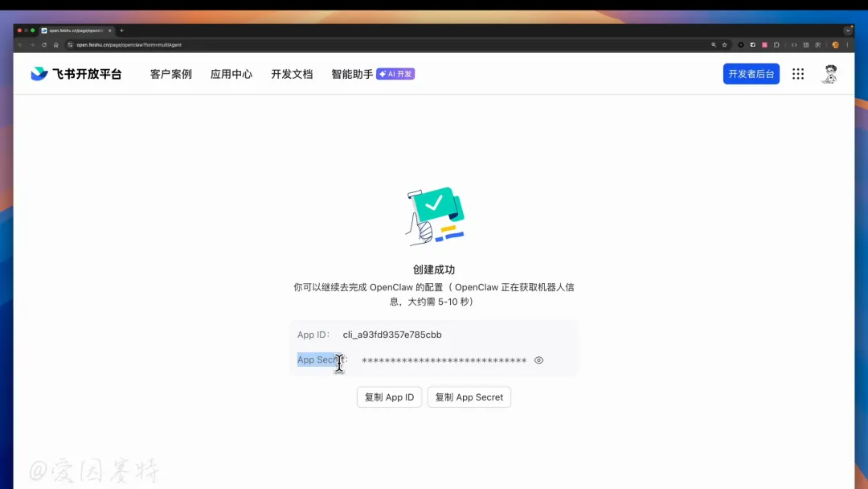This screenshot has width=868, height=489.
Task: Click the media control toolbar icon
Action: click(818, 45)
